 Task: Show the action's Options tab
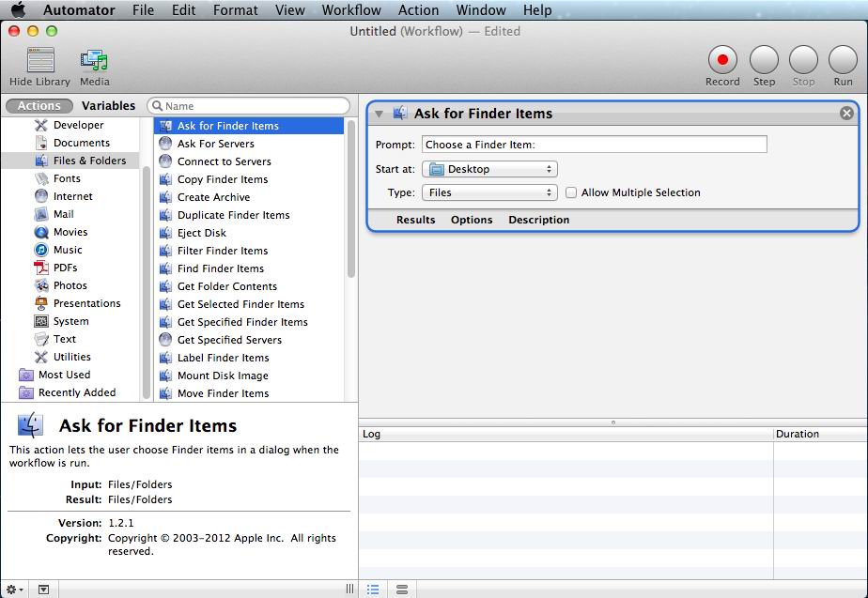(x=472, y=220)
